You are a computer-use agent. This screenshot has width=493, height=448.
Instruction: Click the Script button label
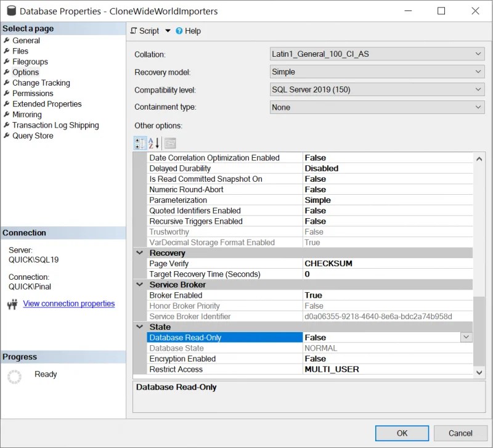149,31
